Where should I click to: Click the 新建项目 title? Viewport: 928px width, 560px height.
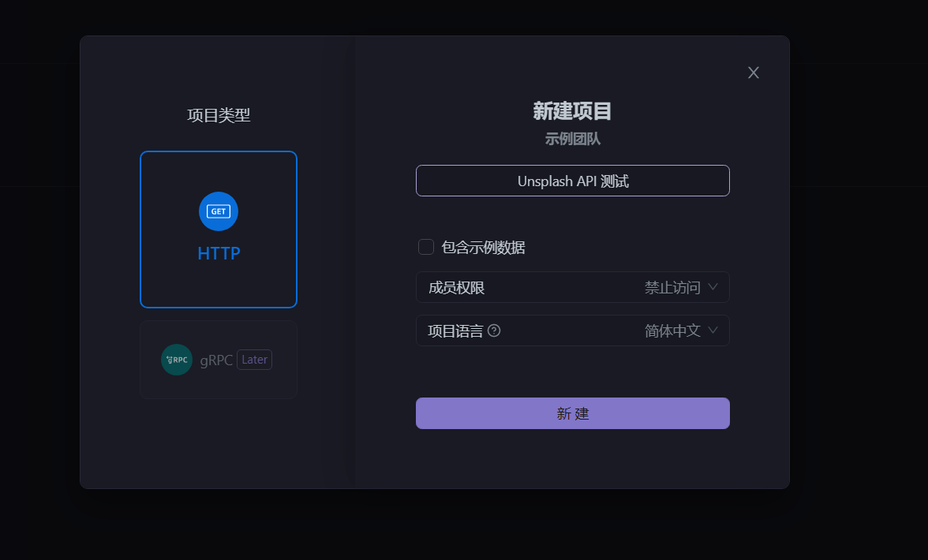(572, 111)
